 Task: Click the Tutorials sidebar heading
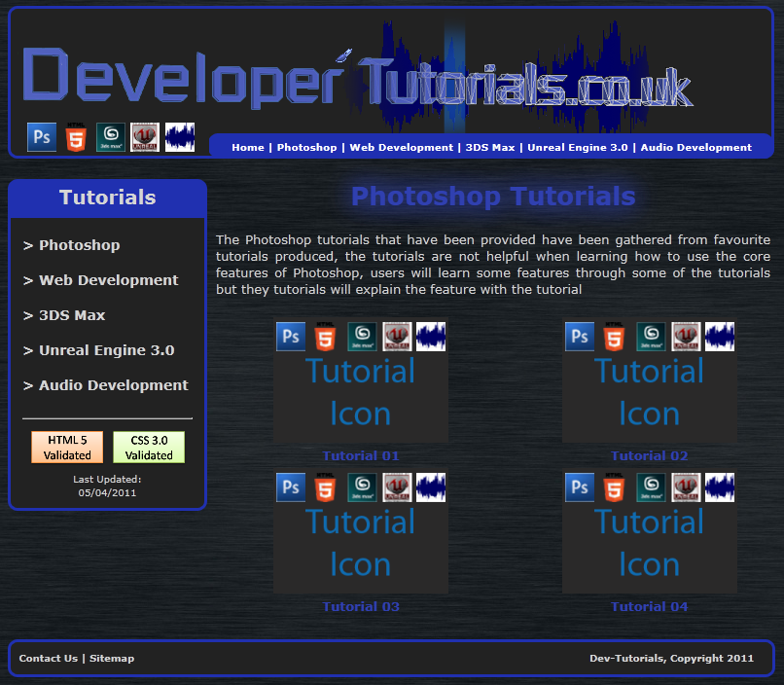point(108,198)
